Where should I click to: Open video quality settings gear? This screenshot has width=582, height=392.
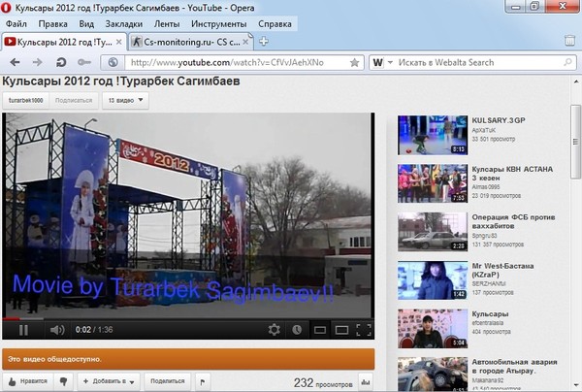275,330
